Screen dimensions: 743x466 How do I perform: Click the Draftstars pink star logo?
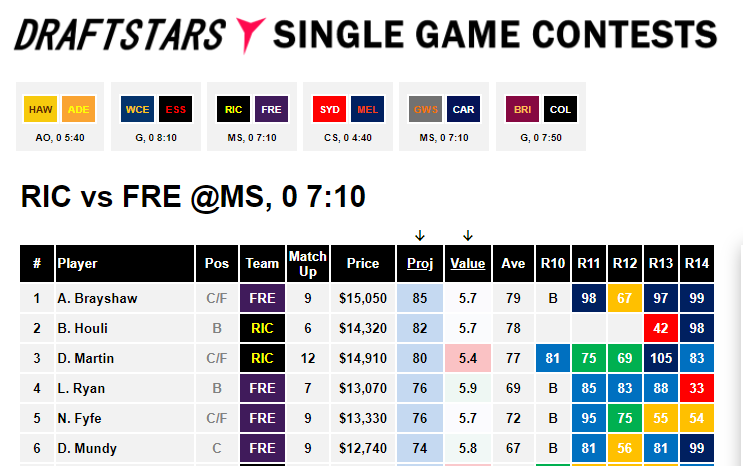coord(250,36)
